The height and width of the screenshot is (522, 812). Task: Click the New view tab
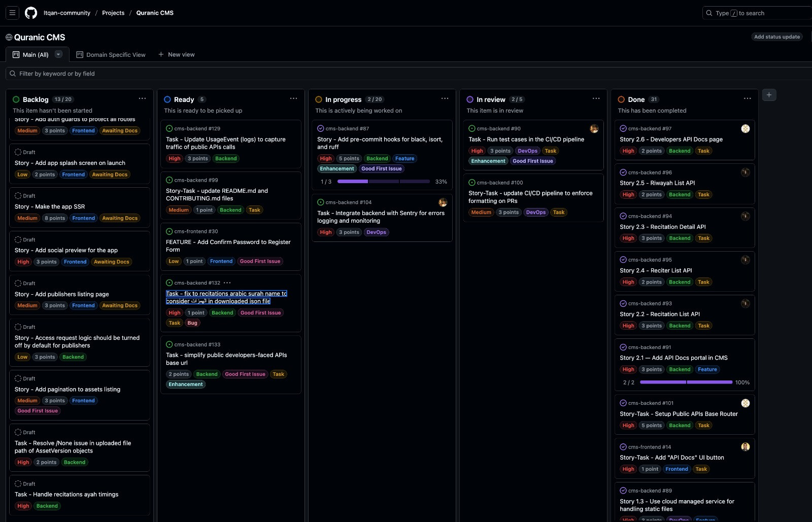[176, 55]
